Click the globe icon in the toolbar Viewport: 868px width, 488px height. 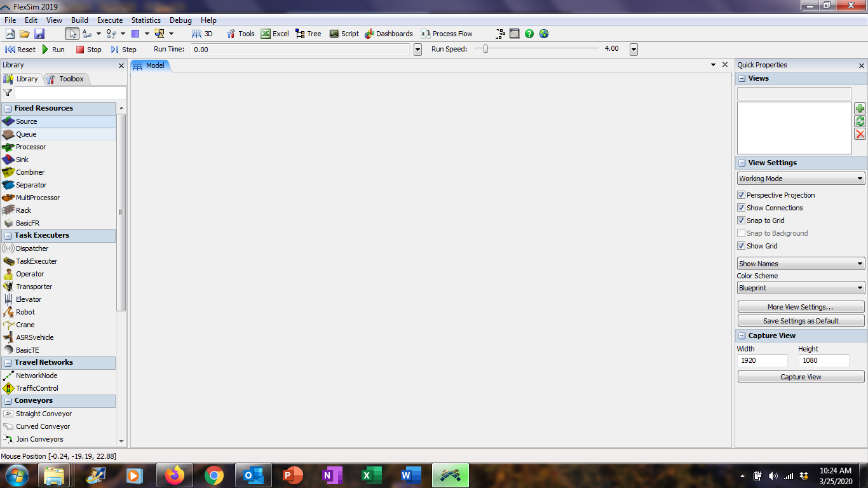[544, 34]
